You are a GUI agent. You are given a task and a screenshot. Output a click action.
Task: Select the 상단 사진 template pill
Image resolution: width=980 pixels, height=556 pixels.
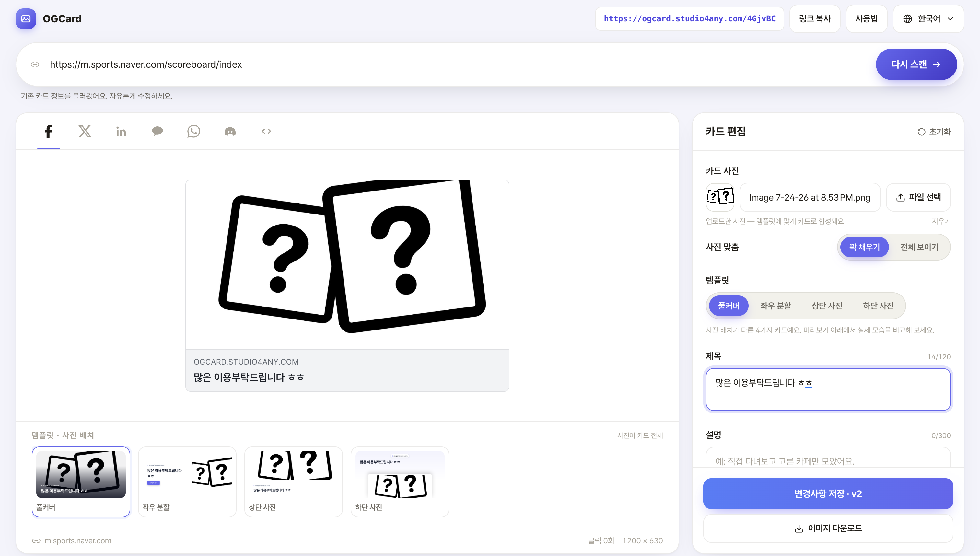click(827, 306)
